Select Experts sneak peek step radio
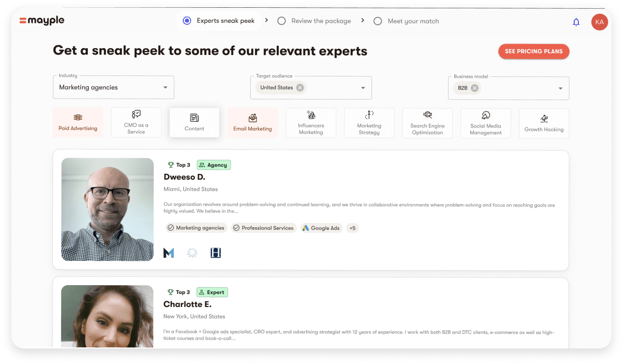This screenshot has height=364, width=623. (x=187, y=21)
